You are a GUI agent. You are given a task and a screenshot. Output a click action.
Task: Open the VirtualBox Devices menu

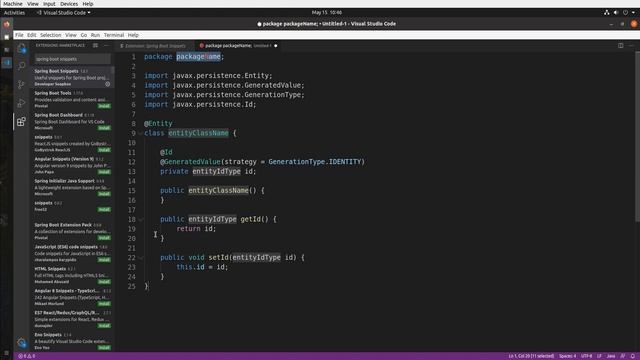click(69, 4)
